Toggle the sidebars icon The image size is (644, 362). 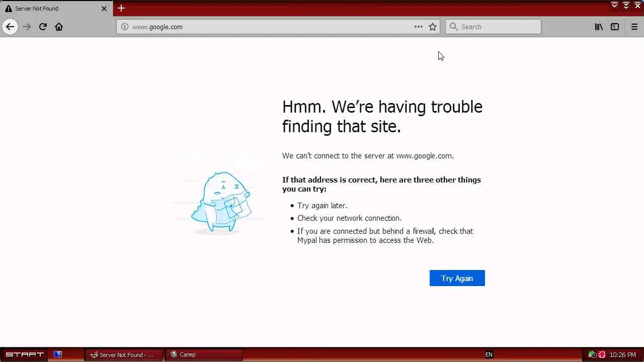615,27
